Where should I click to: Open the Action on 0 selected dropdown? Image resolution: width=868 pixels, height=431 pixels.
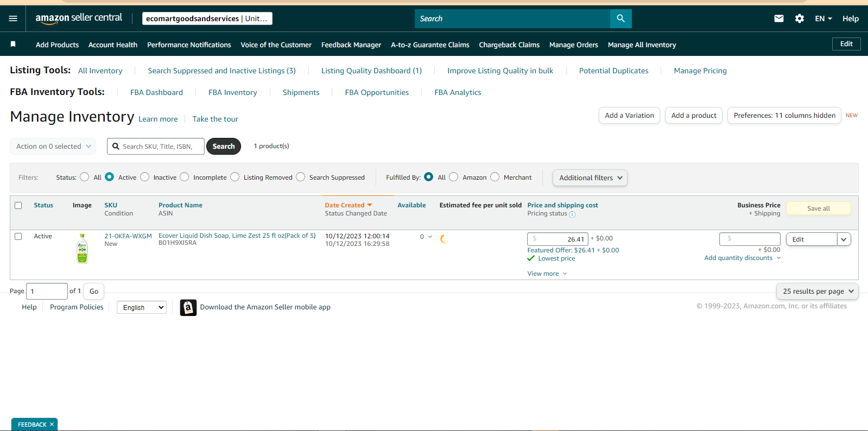pos(53,147)
